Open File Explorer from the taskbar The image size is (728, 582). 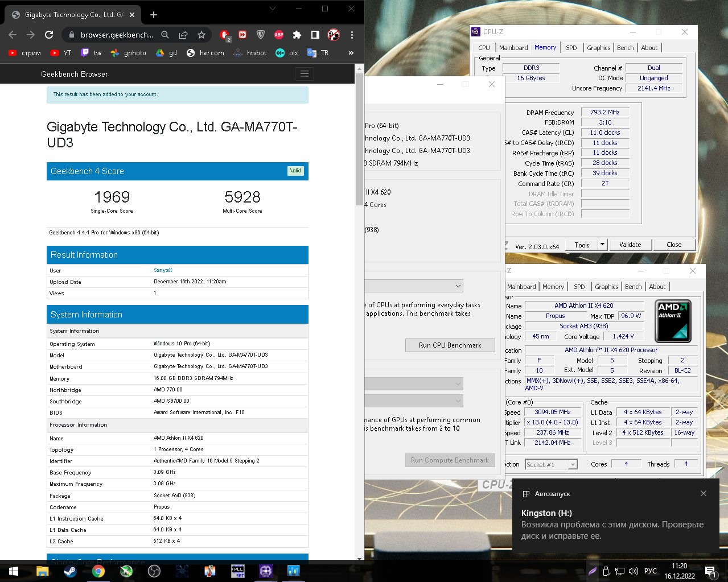[43, 571]
